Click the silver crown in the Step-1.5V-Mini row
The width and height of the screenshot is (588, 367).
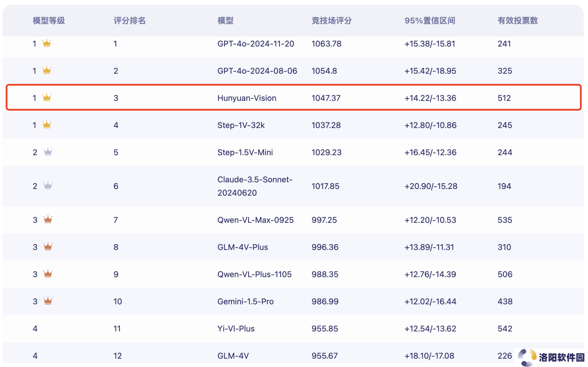coord(48,152)
